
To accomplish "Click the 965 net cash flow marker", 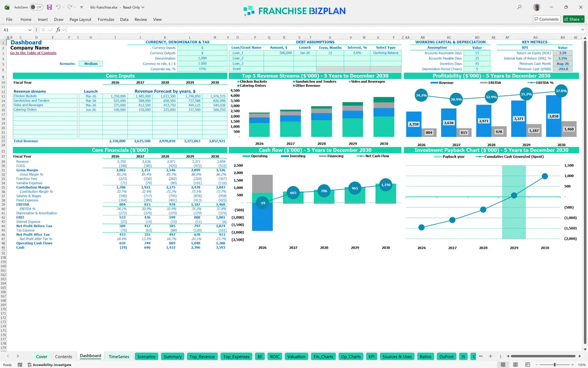I will [355, 188].
